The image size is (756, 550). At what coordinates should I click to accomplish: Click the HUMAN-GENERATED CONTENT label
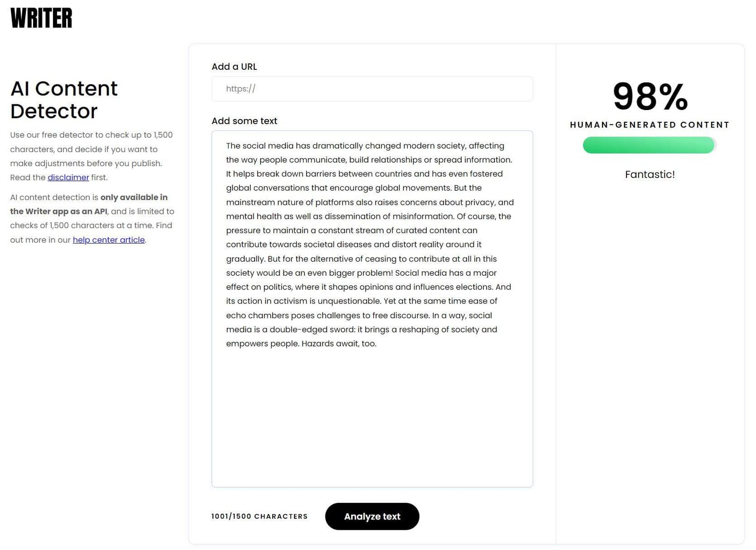click(650, 125)
